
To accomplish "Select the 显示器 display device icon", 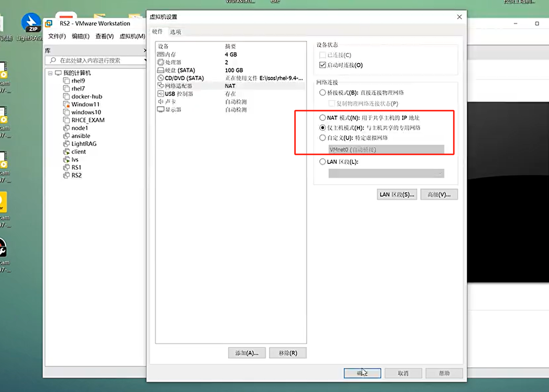I will [161, 109].
